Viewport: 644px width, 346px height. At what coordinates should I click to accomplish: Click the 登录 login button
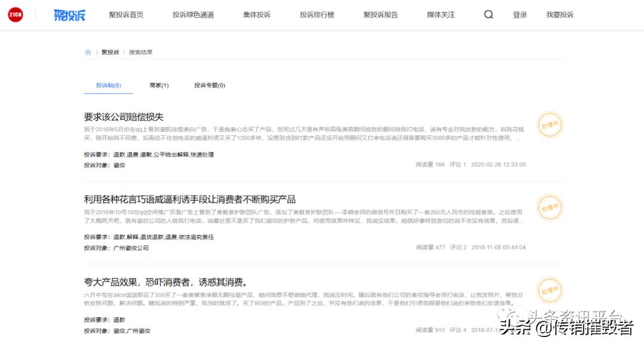[x=519, y=14]
